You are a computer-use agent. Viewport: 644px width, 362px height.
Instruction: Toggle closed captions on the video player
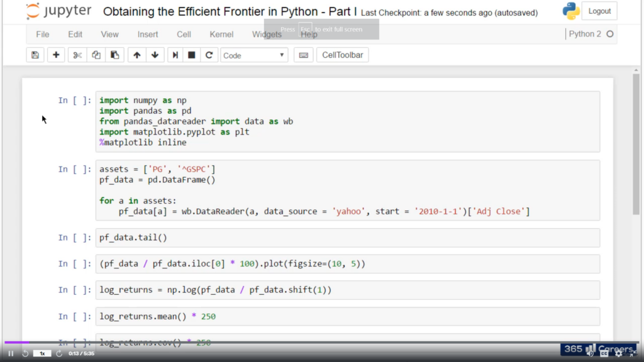click(604, 353)
